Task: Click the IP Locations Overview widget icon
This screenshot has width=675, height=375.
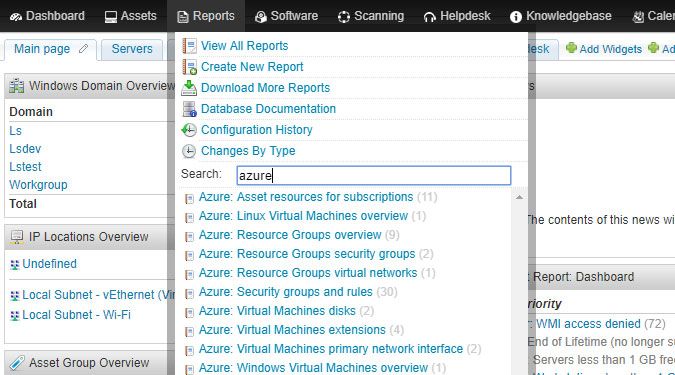Action: coord(17,237)
